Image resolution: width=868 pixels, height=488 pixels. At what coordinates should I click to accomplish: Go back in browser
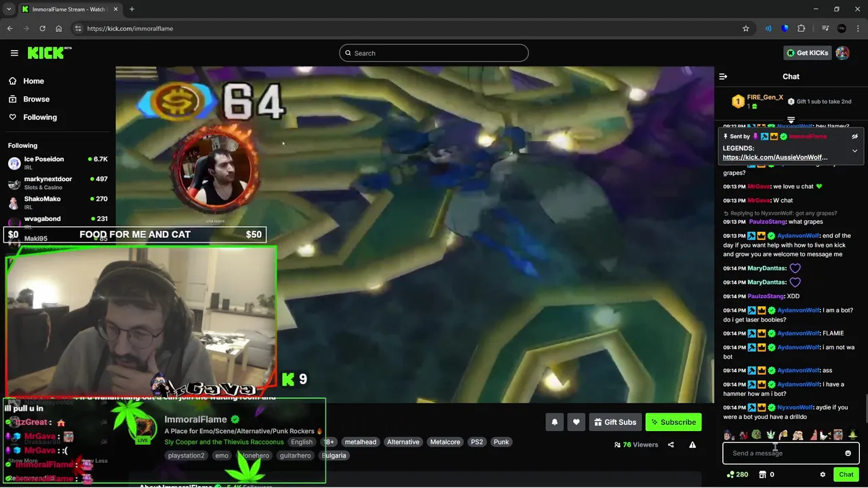(x=10, y=28)
